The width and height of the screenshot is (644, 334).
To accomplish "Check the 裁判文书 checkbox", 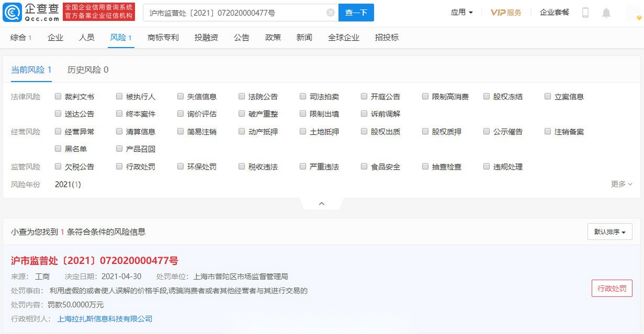I will [58, 96].
